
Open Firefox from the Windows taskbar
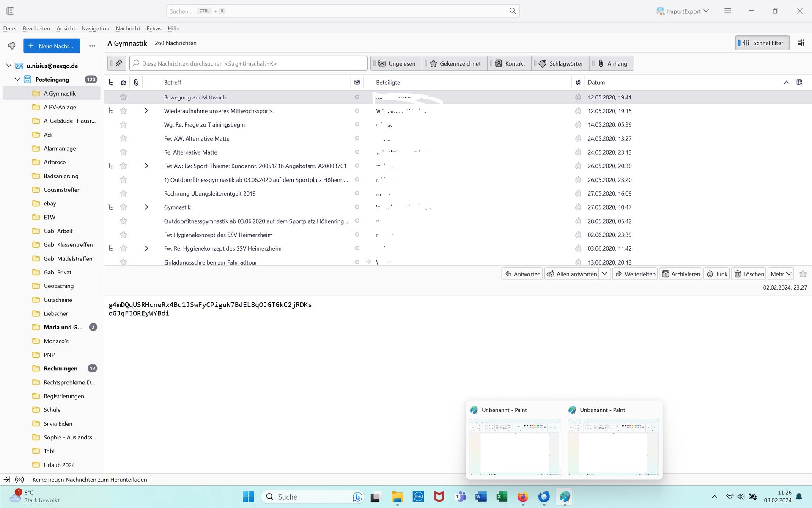point(523,497)
